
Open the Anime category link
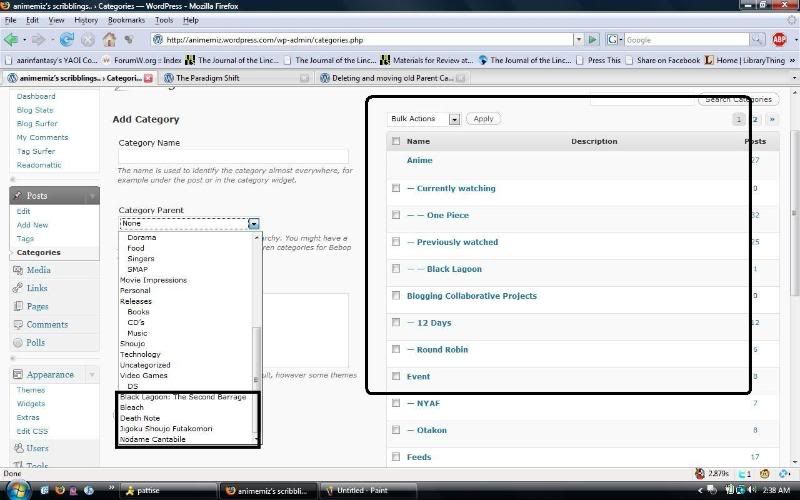[x=419, y=160]
